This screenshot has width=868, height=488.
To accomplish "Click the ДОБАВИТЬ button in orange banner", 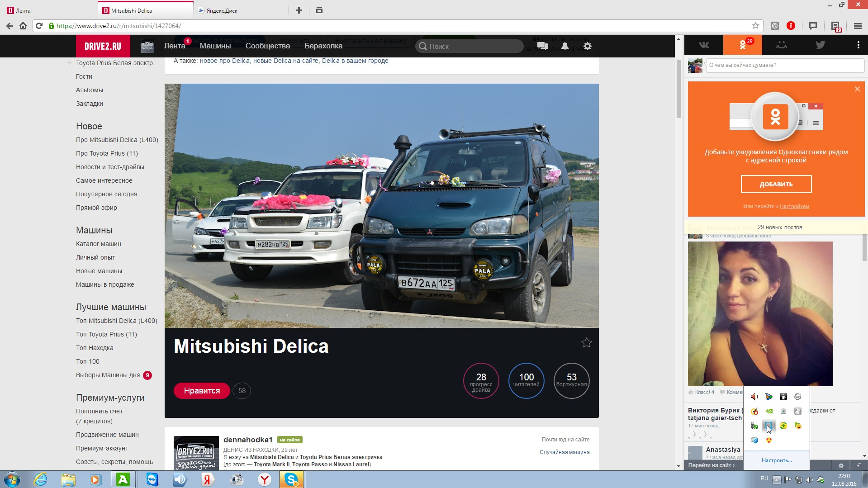I will [776, 184].
